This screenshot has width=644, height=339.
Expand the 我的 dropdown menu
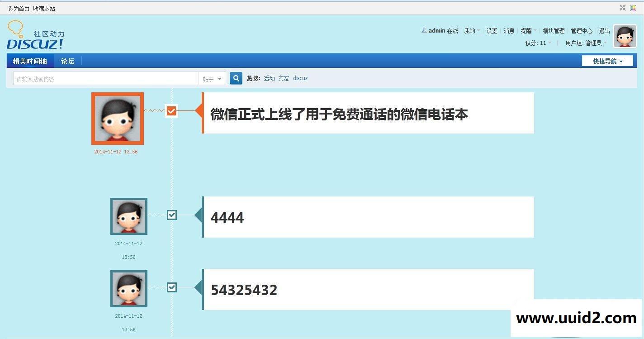[x=470, y=30]
